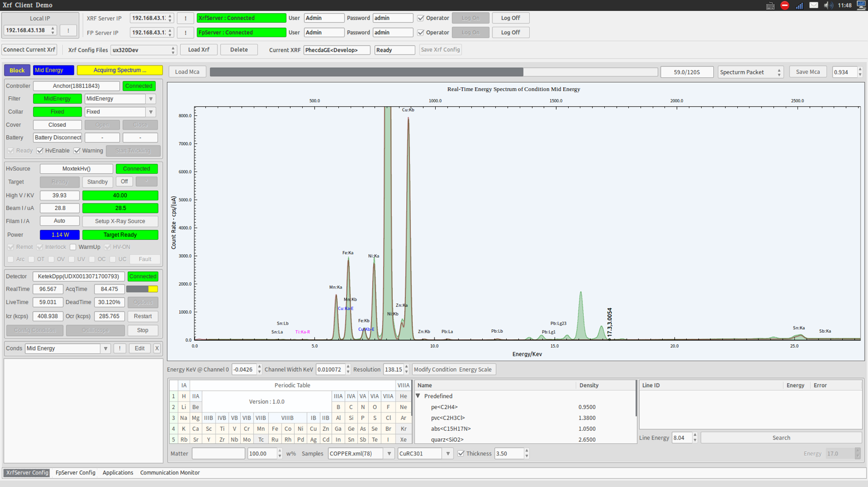868x487 pixels.
Task: Select the quarz<SiO2> material row
Action: (x=525, y=440)
